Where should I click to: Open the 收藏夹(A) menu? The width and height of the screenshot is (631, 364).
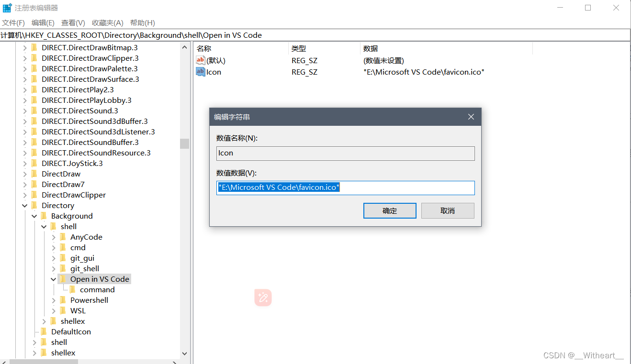tap(108, 22)
